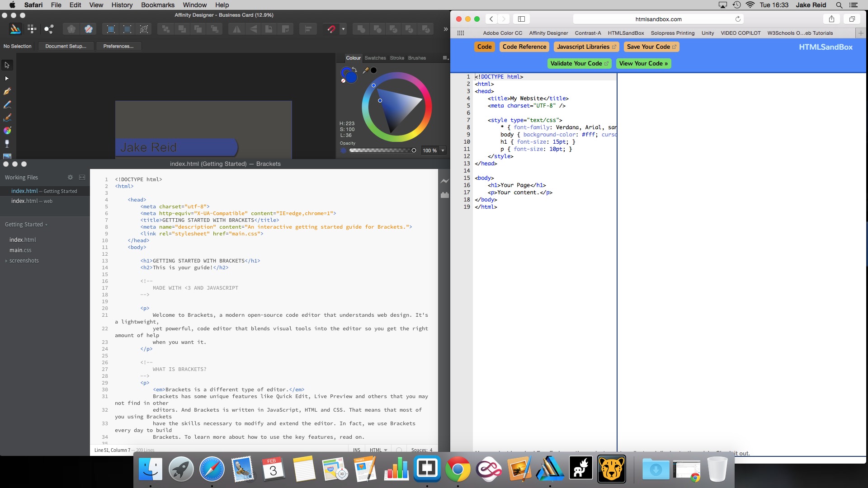Select the Node tool arrow
This screenshot has width=868, height=488.
7,79
